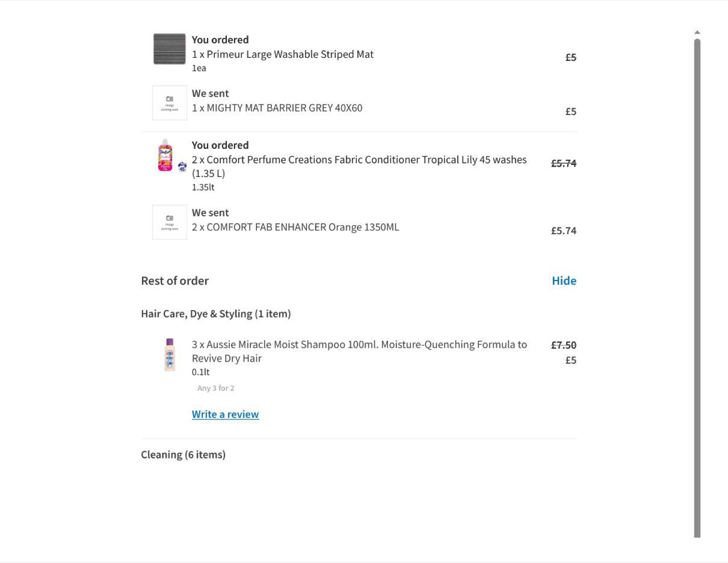Click the Rest of order heading
This screenshot has width=728, height=563.
(175, 281)
